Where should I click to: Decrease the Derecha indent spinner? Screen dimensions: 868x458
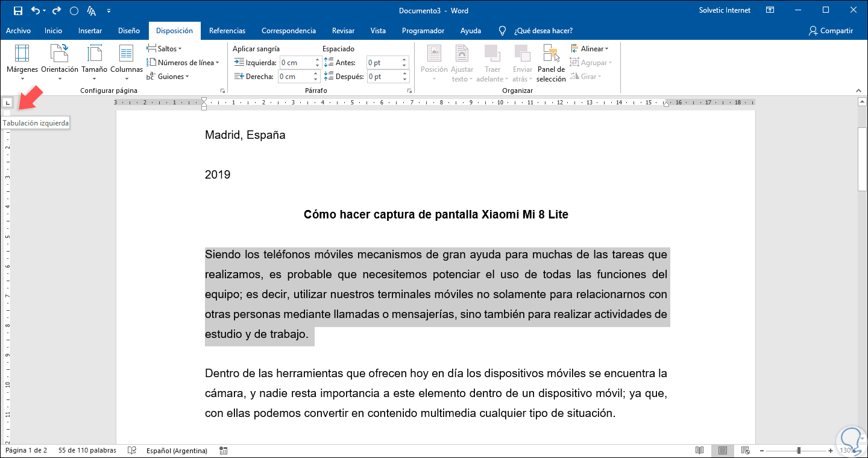click(316, 80)
